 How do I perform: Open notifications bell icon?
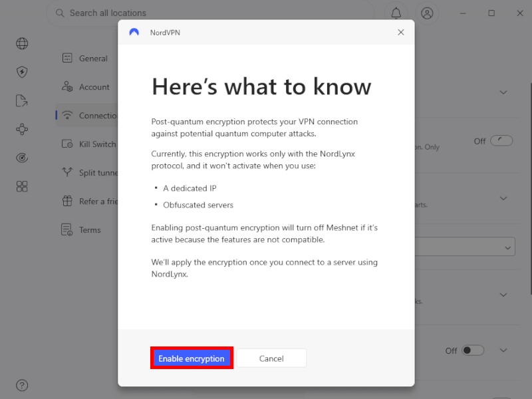tap(396, 13)
